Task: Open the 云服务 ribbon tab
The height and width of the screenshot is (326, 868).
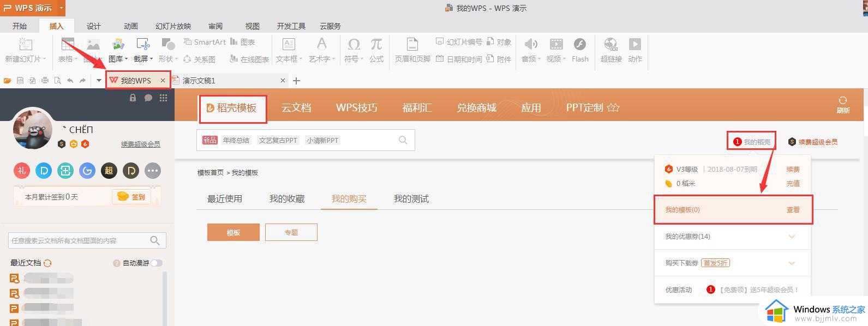Action: (330, 26)
